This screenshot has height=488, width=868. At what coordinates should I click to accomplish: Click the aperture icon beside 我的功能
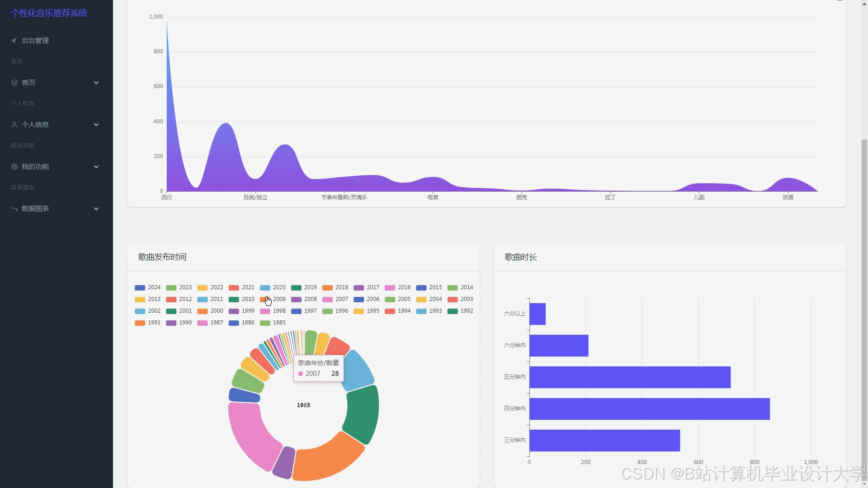14,167
